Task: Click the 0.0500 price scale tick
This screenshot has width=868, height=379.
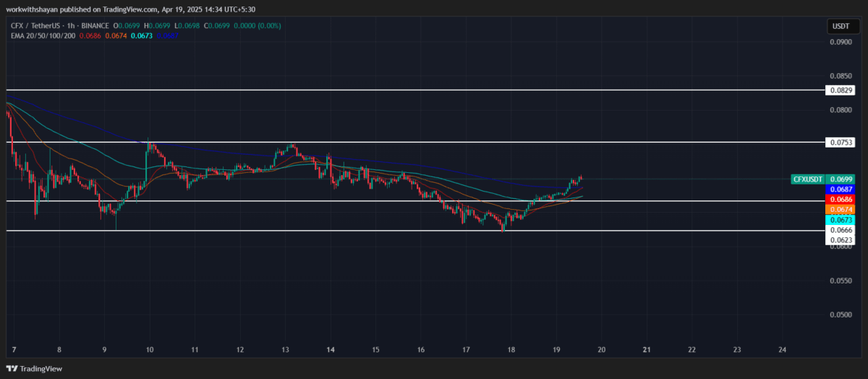Action: point(841,315)
